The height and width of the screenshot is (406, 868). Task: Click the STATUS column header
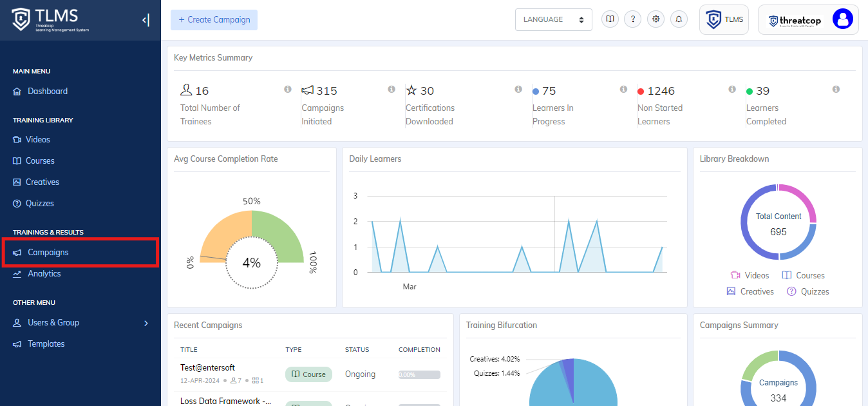357,350
